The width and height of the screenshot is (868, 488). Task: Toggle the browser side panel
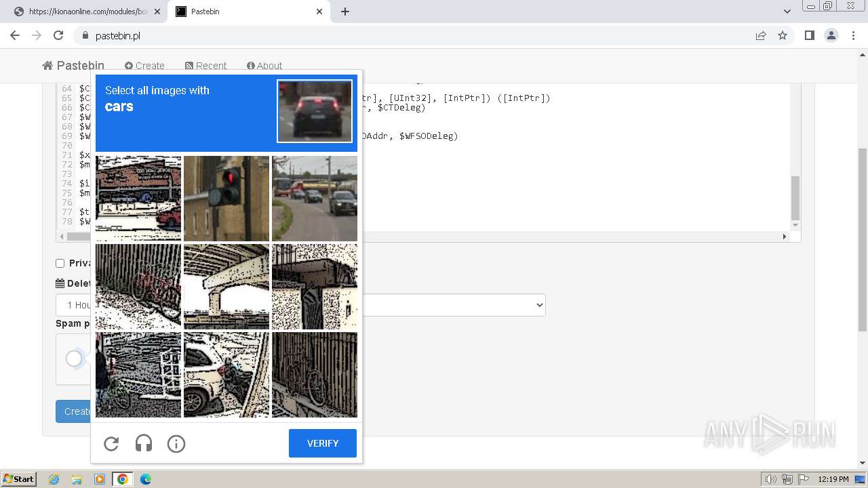(809, 35)
